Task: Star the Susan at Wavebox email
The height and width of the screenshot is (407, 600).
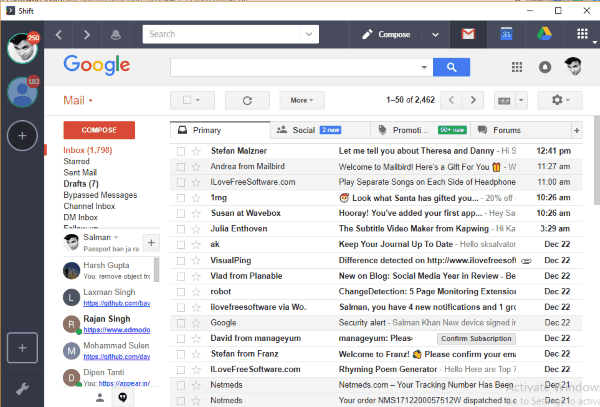Action: (x=196, y=213)
